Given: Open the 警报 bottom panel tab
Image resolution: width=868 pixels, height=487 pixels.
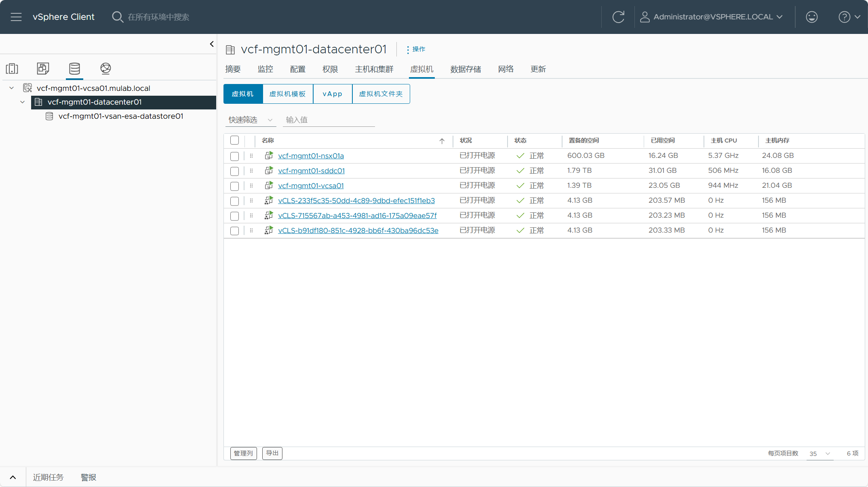Looking at the screenshot, I should pos(88,477).
